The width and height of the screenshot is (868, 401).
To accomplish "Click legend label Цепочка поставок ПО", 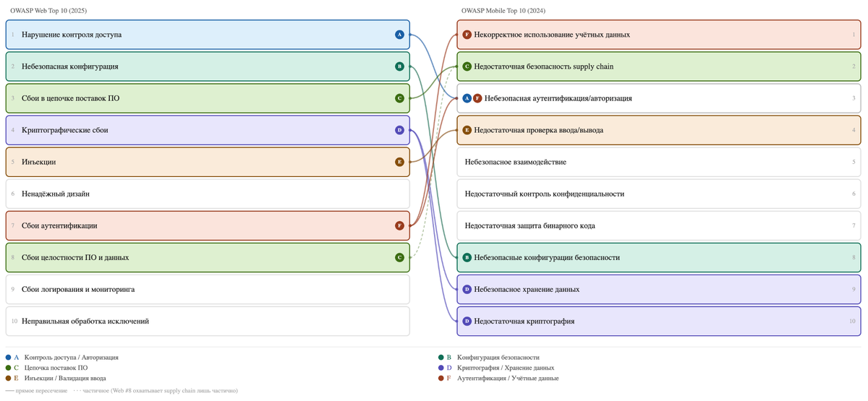I will [x=56, y=368].
